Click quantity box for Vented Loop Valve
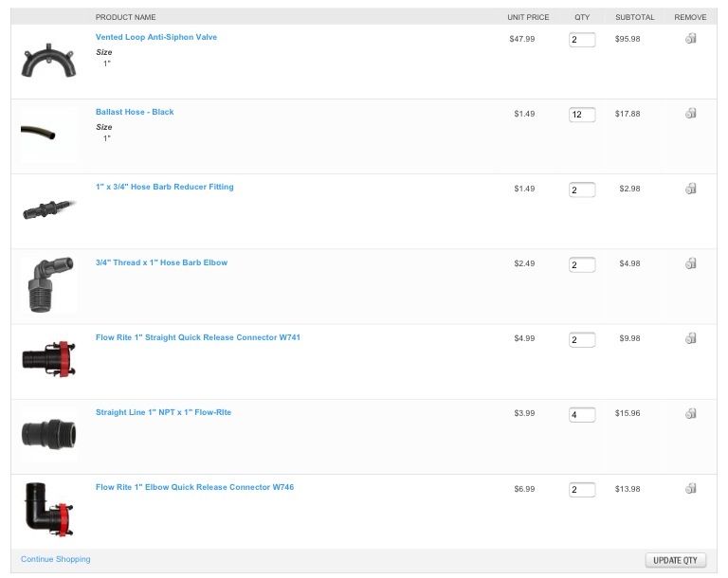The width and height of the screenshot is (728, 578). [x=582, y=40]
